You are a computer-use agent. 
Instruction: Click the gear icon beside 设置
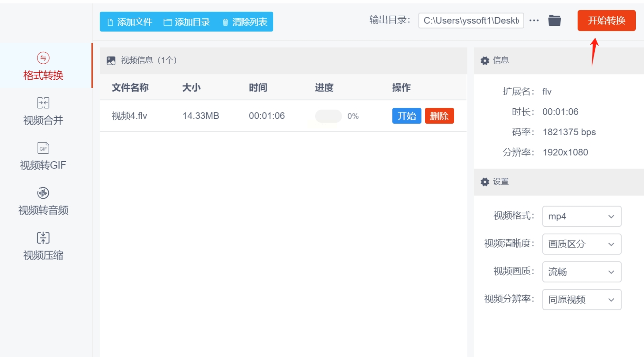pos(485,182)
